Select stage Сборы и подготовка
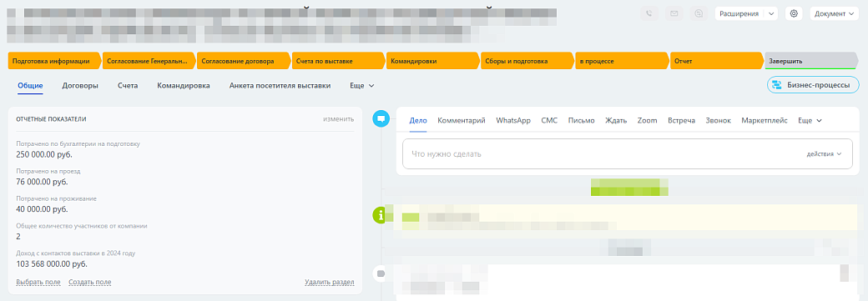Screen dimensions: 868x301 pyautogui.click(x=527, y=62)
